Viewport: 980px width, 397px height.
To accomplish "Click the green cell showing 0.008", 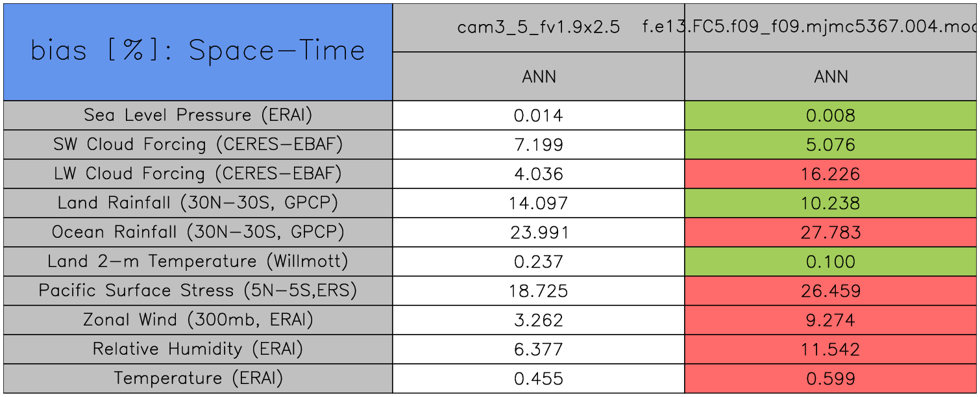I will point(831,116).
